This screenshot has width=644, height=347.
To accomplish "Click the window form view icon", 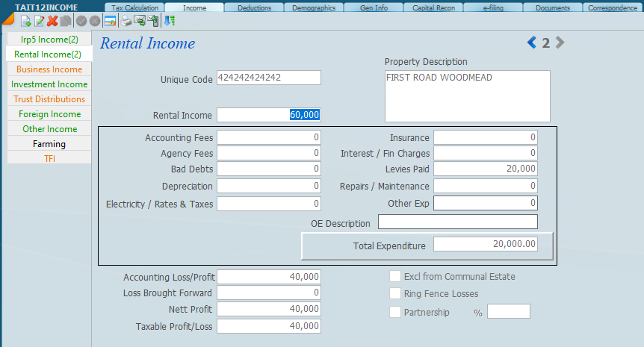I will click(110, 21).
